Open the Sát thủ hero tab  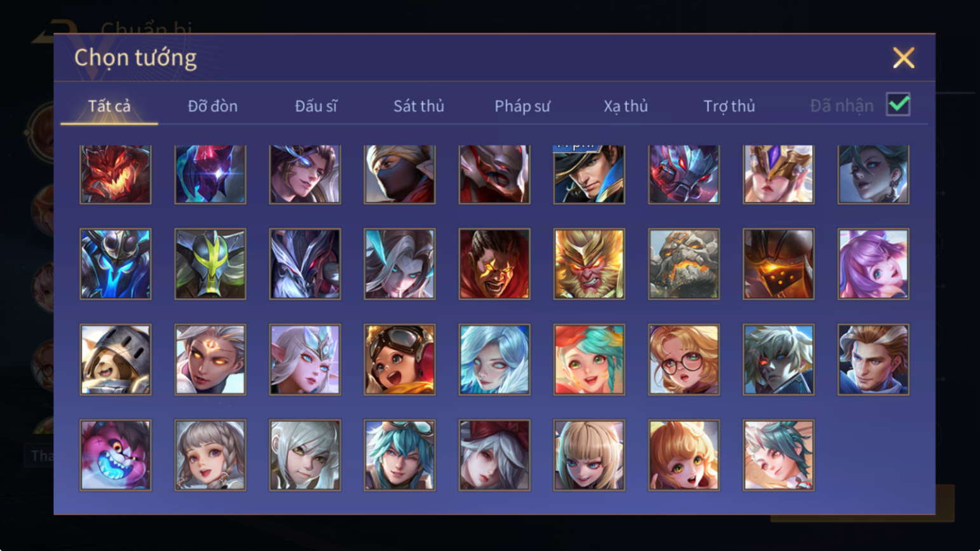pyautogui.click(x=419, y=106)
